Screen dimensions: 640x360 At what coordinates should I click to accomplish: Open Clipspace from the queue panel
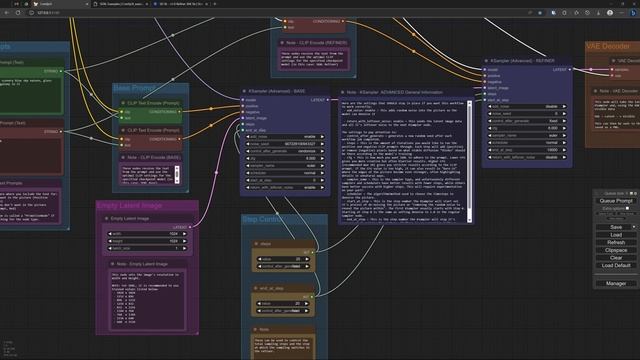pyautogui.click(x=616, y=250)
